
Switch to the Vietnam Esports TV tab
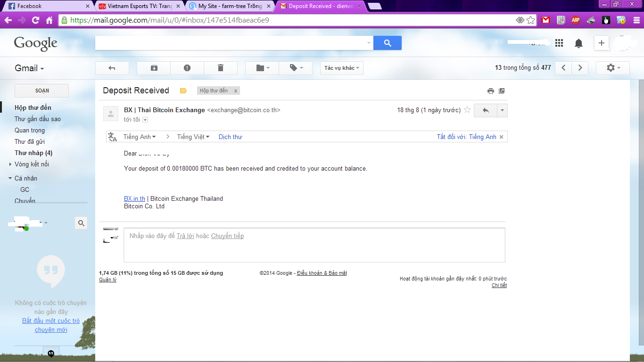140,6
